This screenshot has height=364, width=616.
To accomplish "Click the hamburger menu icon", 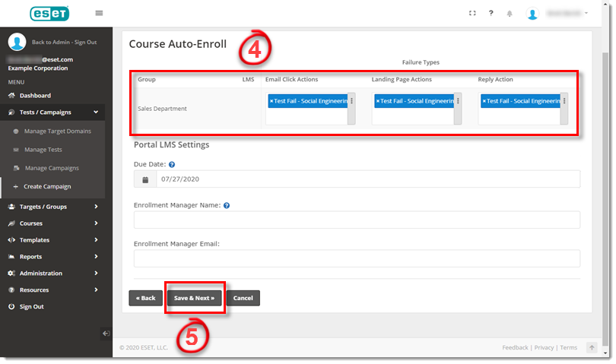I will click(99, 13).
